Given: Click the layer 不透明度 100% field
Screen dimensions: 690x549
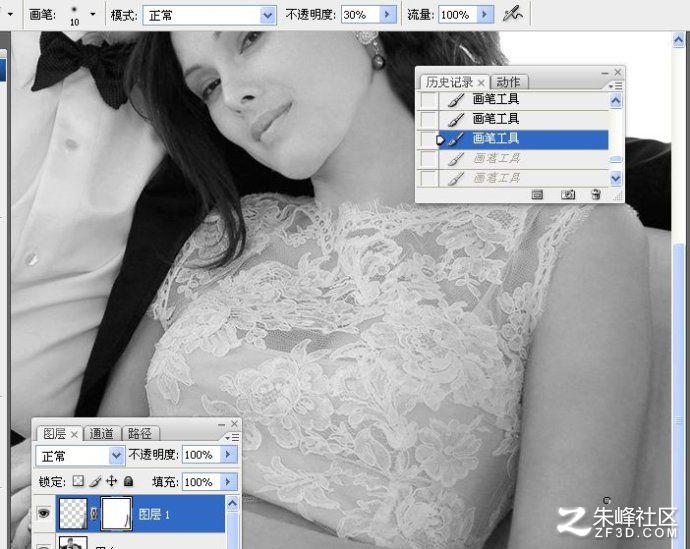Looking at the screenshot, I should point(201,455).
